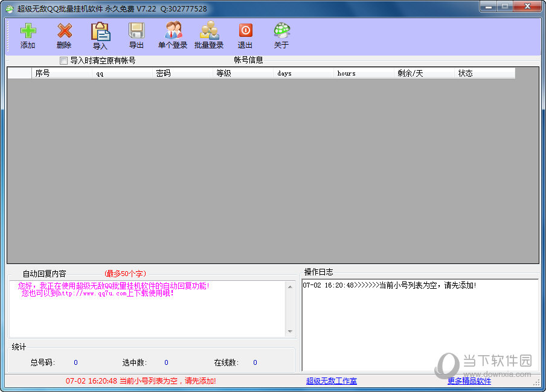The image size is (546, 392).
Task: Click the 状态 column header
Action: coord(485,73)
